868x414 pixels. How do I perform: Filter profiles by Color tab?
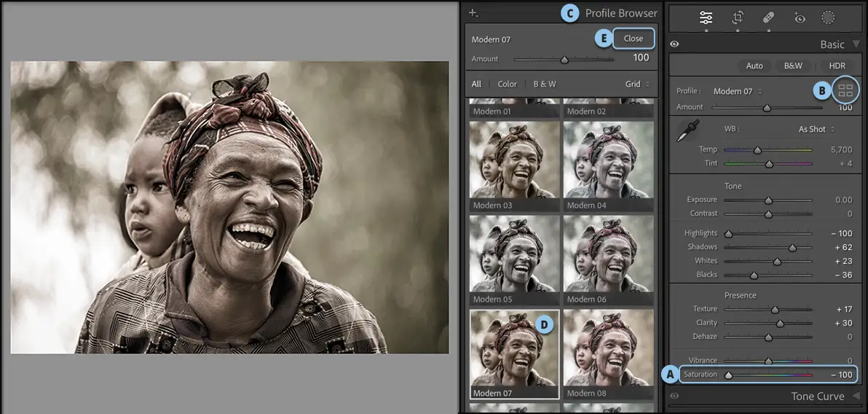click(507, 84)
